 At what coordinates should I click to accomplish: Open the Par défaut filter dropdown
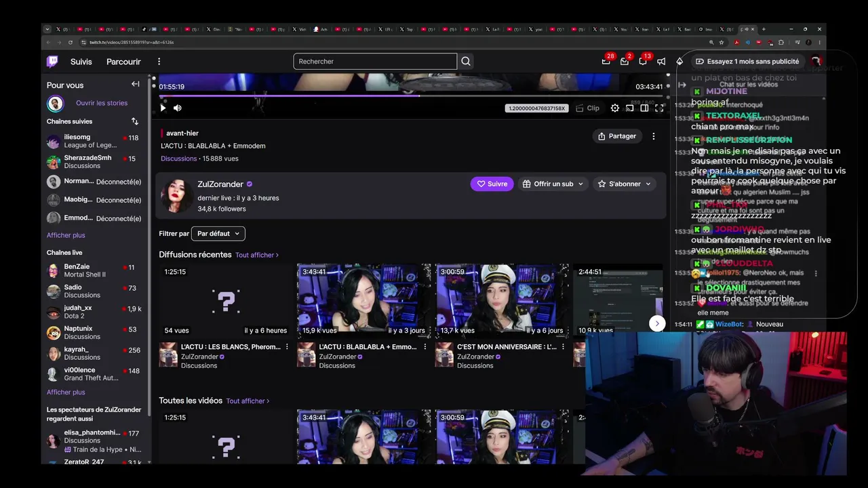click(218, 234)
